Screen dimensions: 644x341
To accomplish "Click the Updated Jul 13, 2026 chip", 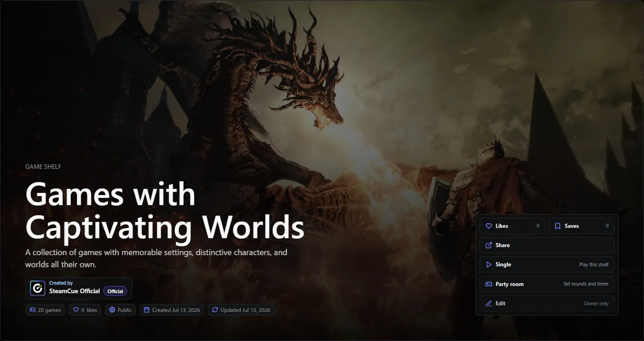I will pyautogui.click(x=241, y=310).
